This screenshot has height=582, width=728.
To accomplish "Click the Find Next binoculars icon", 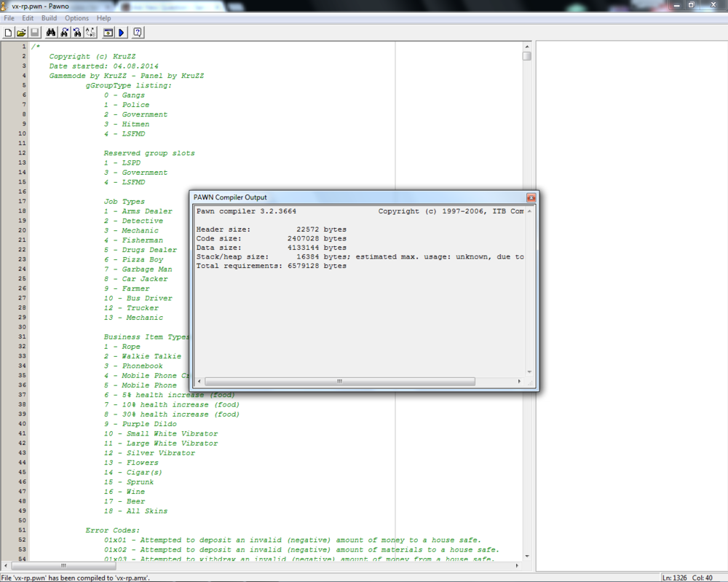I will [65, 33].
